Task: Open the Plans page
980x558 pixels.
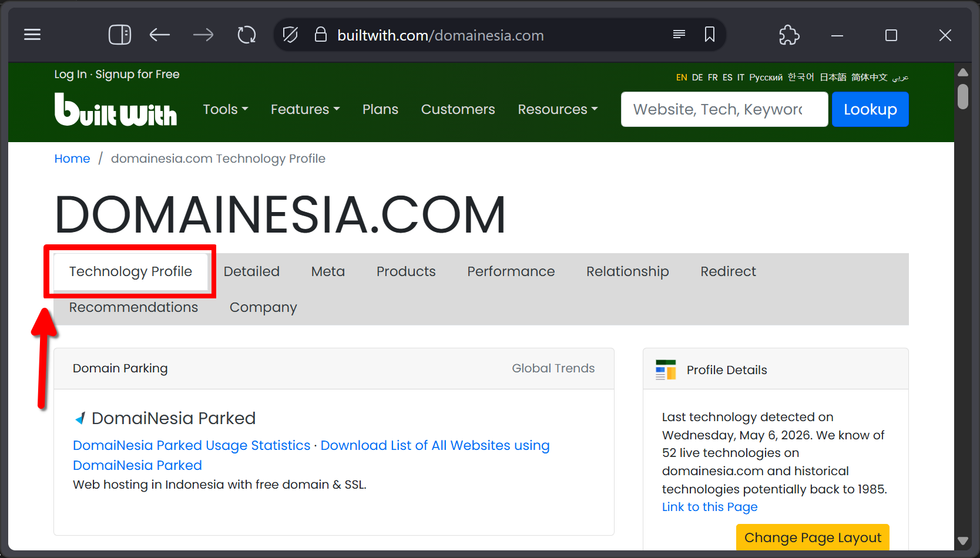Action: 380,109
